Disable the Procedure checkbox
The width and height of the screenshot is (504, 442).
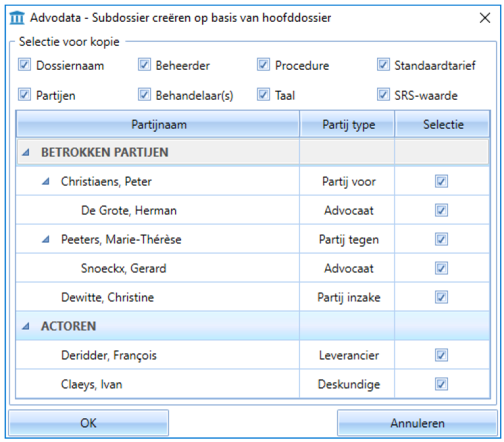click(263, 64)
